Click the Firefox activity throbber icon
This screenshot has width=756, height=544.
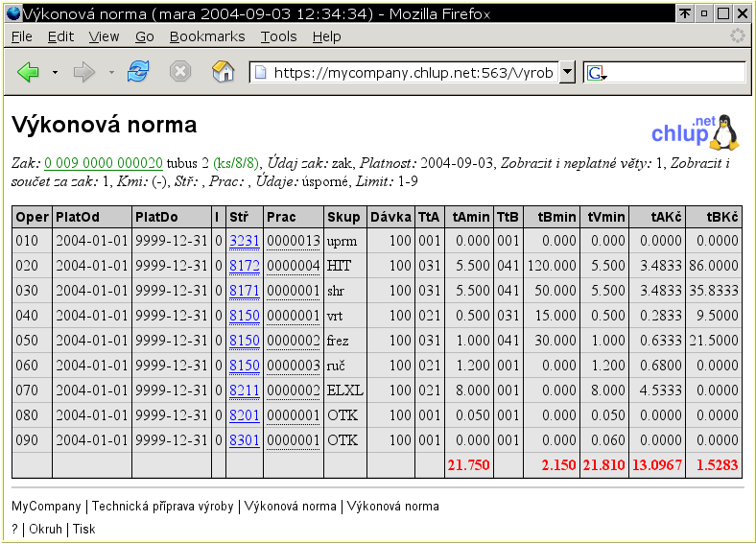(737, 35)
